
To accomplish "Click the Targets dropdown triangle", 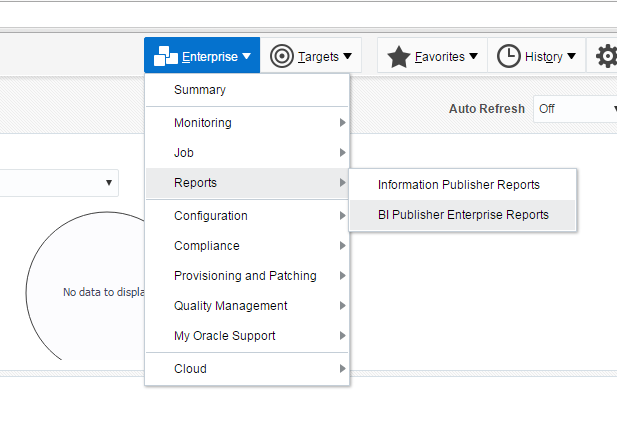I will click(x=347, y=56).
